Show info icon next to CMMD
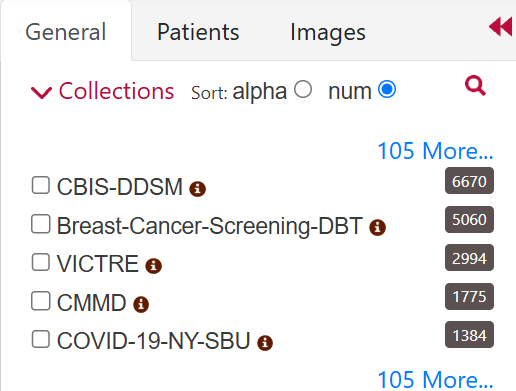Image resolution: width=516 pixels, height=391 pixels. coord(141,304)
